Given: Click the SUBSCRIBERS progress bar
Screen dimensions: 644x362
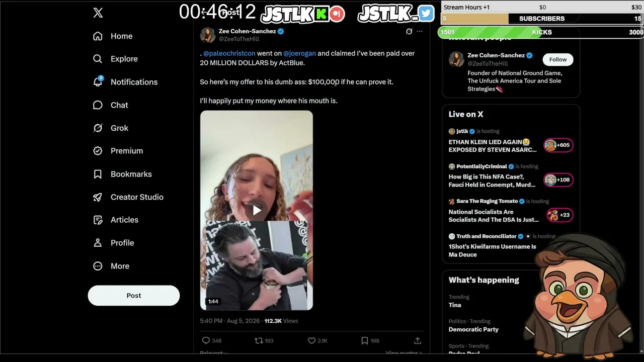Looking at the screenshot, I should (x=542, y=19).
